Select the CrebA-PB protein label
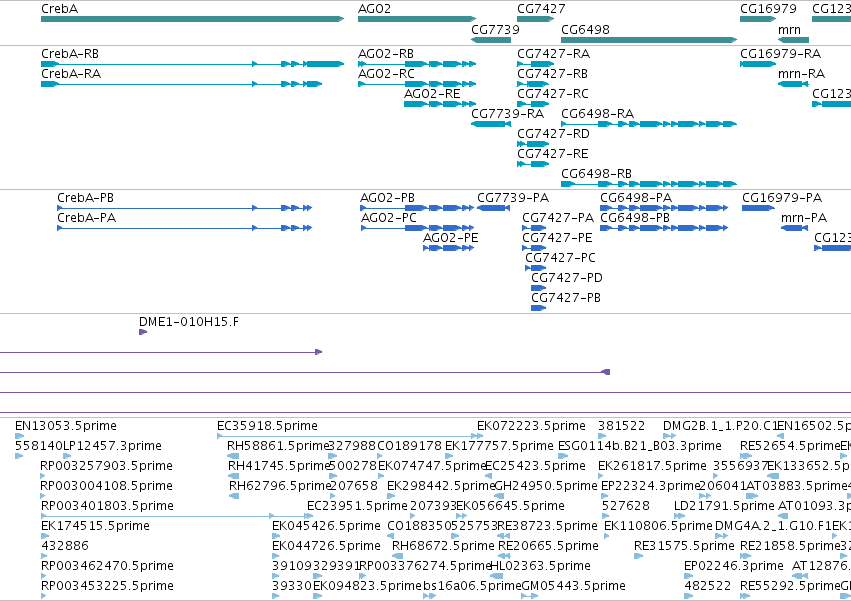Image resolution: width=851 pixels, height=601 pixels. (x=85, y=198)
